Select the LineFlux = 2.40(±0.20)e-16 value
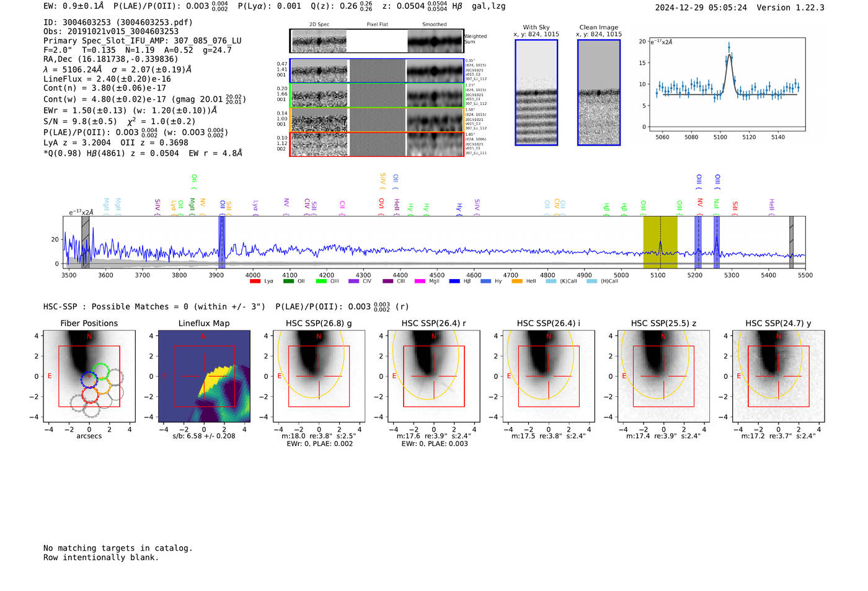The image size is (868, 591). pos(107,79)
